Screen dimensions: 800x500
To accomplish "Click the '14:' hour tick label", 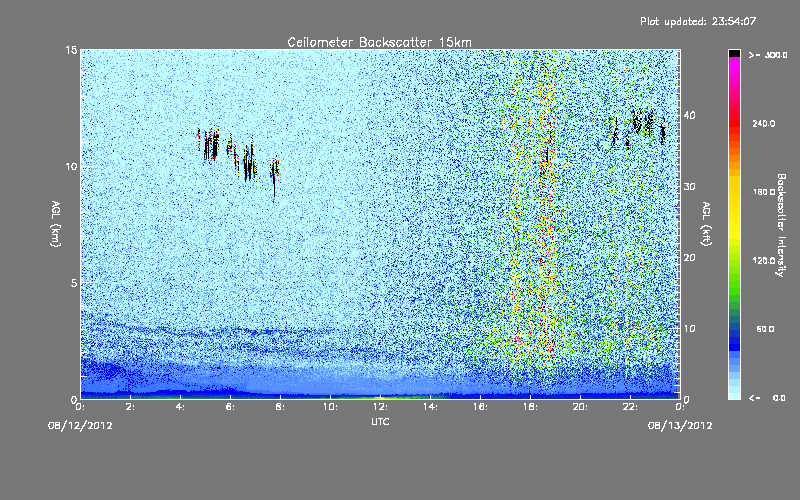I will pyautogui.click(x=430, y=407).
